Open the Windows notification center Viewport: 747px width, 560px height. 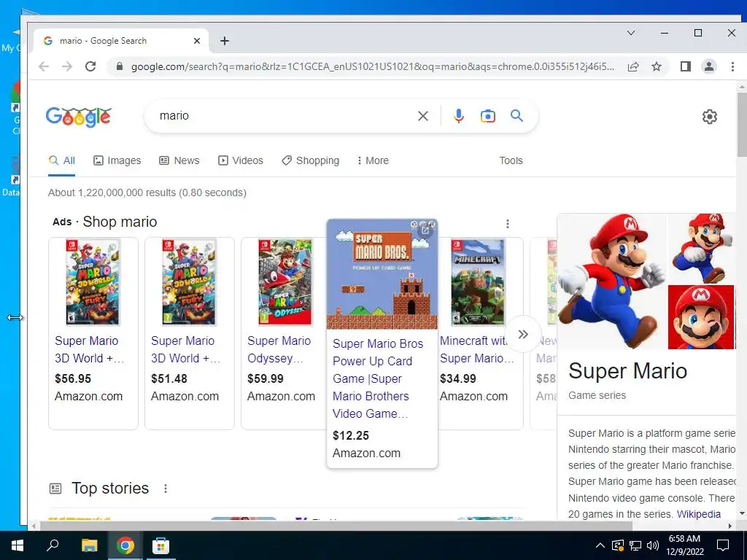click(x=723, y=545)
